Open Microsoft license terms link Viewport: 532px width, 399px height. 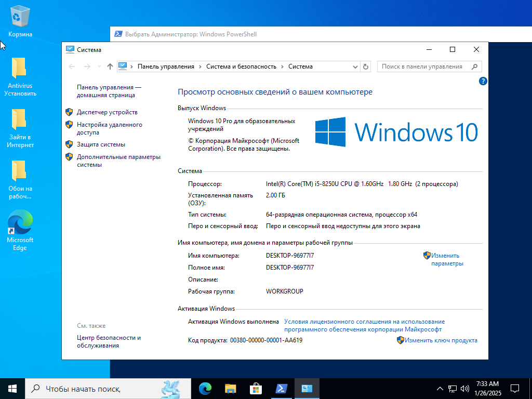(364, 325)
